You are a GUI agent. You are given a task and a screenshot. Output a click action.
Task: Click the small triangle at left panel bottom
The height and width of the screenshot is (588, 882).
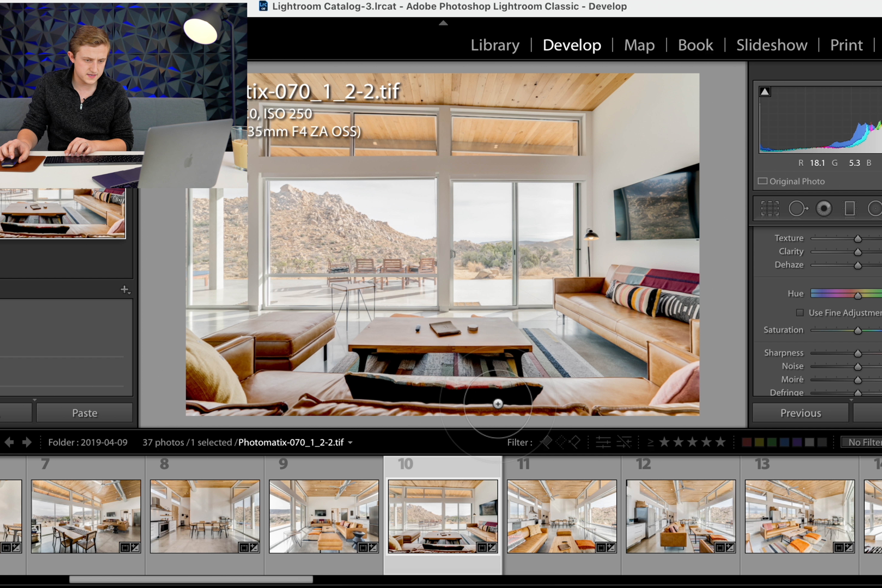tap(35, 400)
